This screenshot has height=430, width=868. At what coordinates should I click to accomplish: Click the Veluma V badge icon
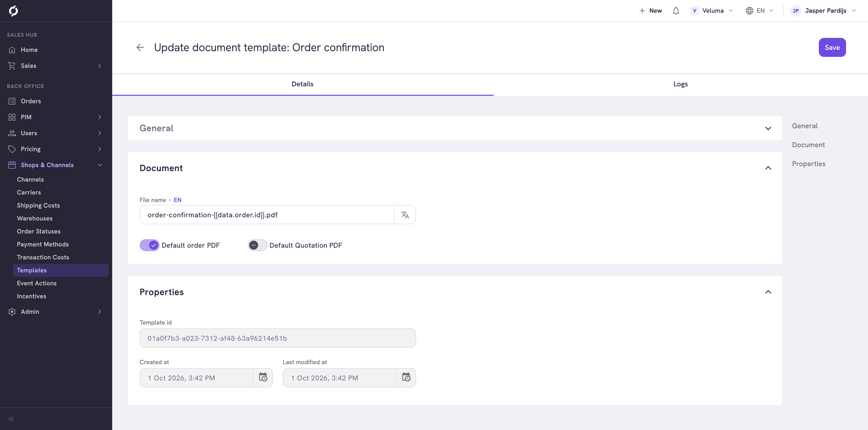point(694,10)
